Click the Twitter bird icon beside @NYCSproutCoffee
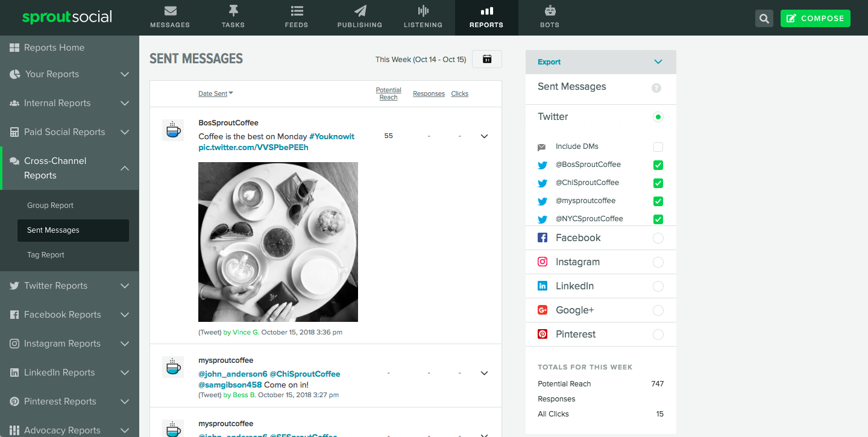Viewport: 868px width, 437px height. [x=542, y=219]
